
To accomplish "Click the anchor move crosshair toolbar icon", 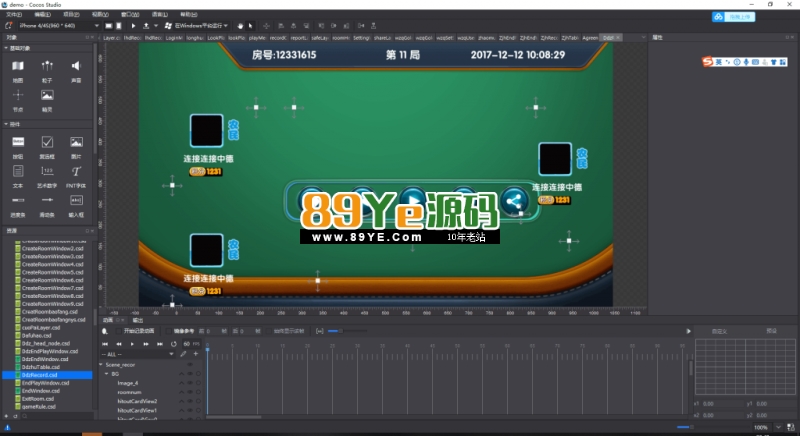I will (266, 25).
